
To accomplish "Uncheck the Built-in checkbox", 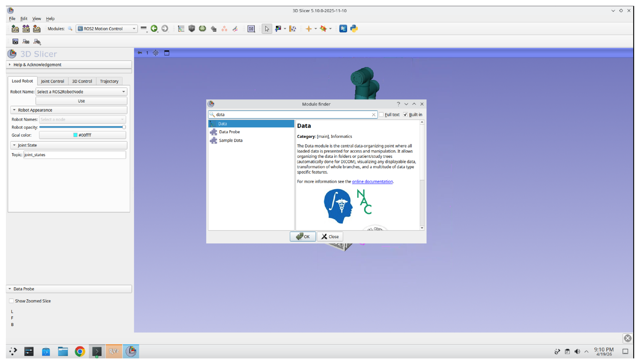I will 405,114.
